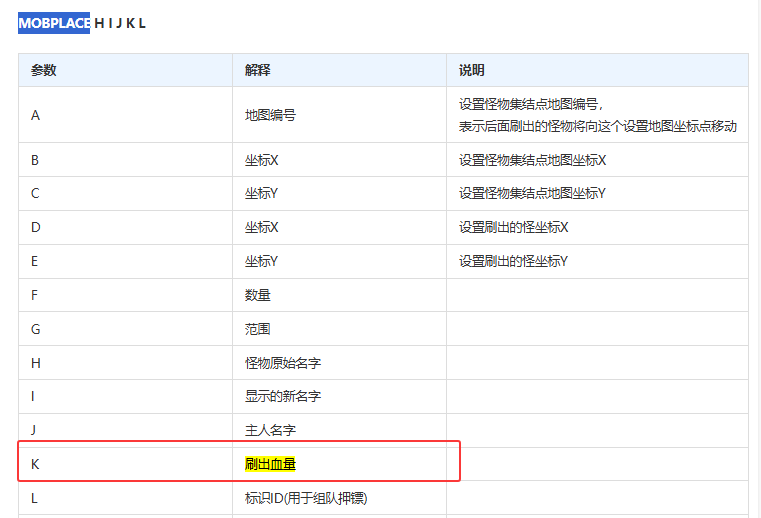Click the 坐标Y cell in row C
761x518 pixels.
[261, 194]
